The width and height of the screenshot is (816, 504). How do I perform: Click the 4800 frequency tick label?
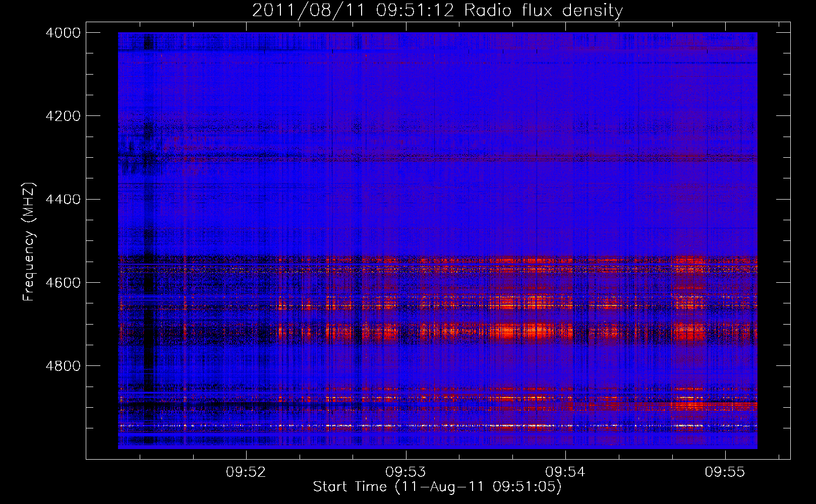pyautogui.click(x=63, y=366)
